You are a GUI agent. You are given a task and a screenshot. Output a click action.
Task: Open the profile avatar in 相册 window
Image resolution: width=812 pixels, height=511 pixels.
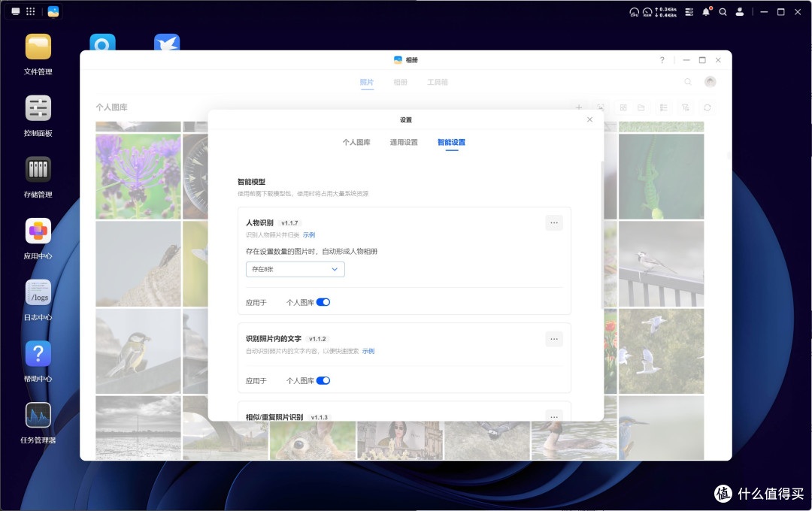[710, 82]
